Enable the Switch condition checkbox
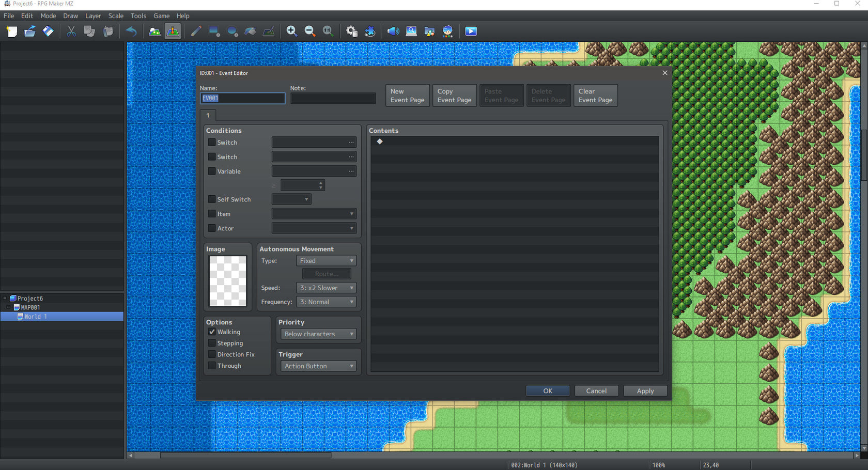Image resolution: width=868 pixels, height=470 pixels. [211, 142]
